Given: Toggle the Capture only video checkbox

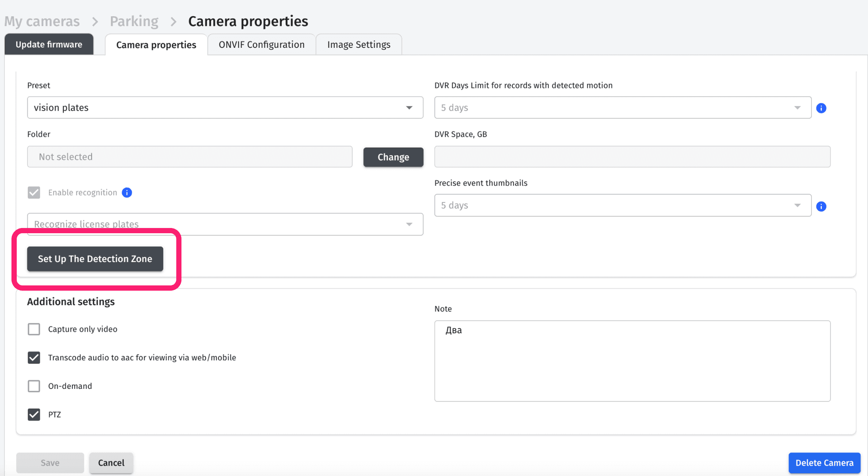Looking at the screenshot, I should point(34,329).
